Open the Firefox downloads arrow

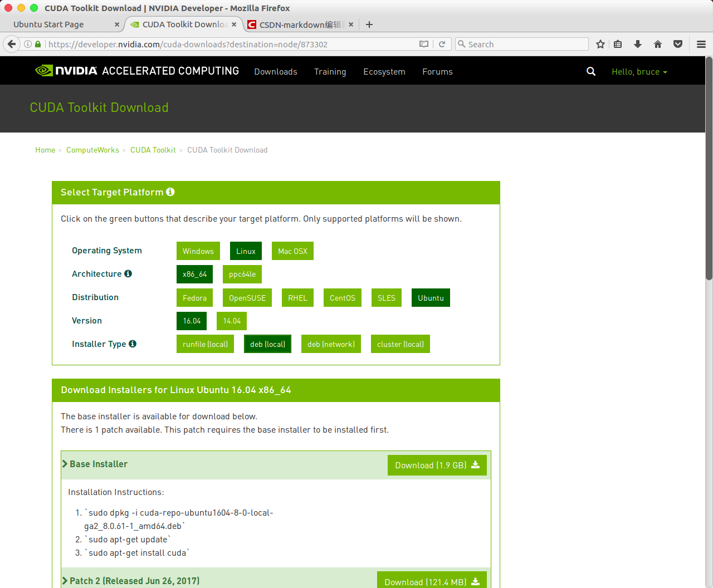638,44
